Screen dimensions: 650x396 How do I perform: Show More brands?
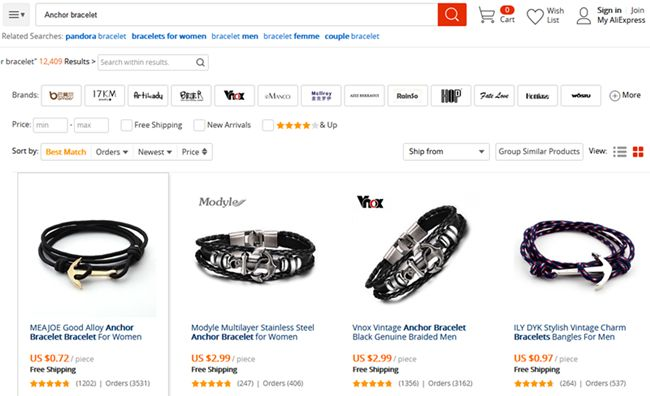click(x=625, y=95)
